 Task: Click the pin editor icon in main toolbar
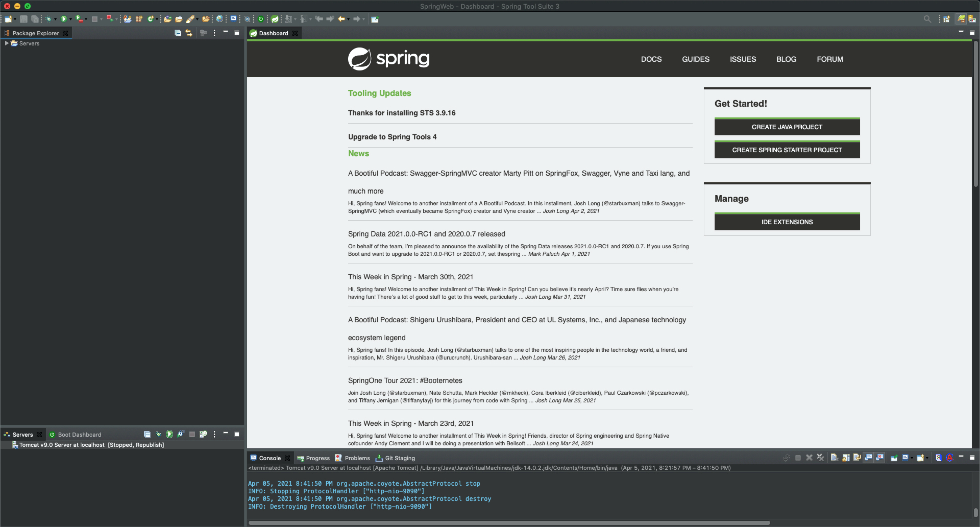click(x=375, y=19)
